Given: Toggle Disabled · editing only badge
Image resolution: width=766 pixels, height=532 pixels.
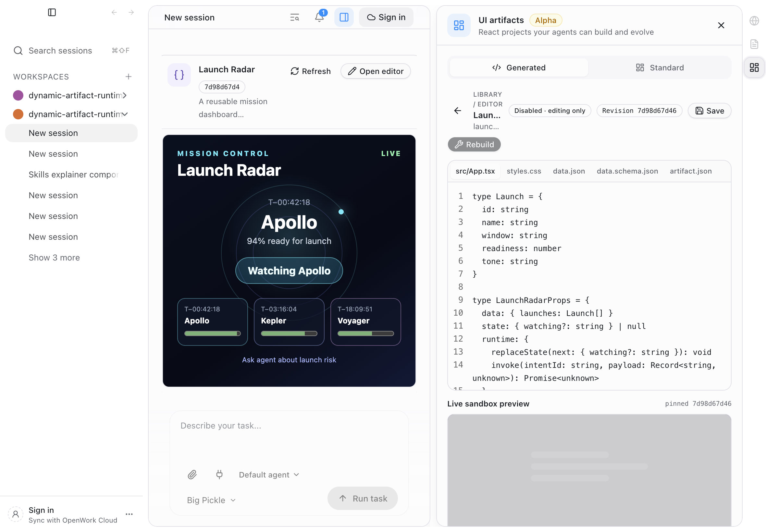Looking at the screenshot, I should (550, 111).
